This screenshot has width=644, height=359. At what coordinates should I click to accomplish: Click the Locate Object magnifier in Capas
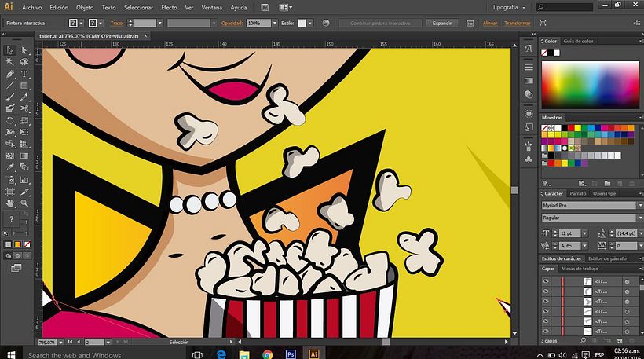pyautogui.click(x=583, y=340)
